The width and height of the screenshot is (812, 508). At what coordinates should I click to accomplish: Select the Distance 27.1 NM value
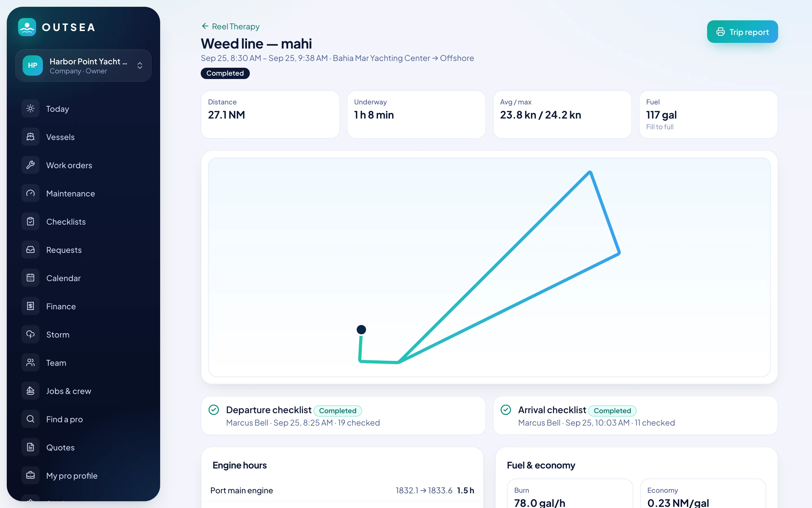[x=226, y=115]
